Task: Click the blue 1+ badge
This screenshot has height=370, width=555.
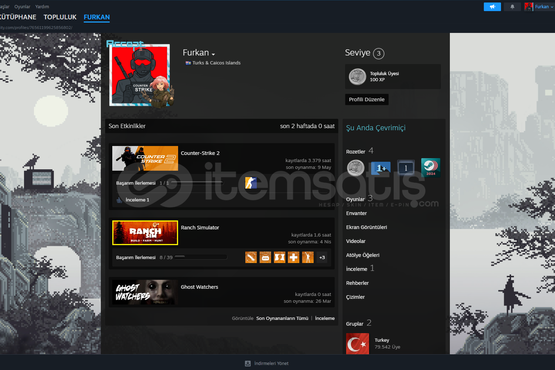Action: pyautogui.click(x=381, y=168)
